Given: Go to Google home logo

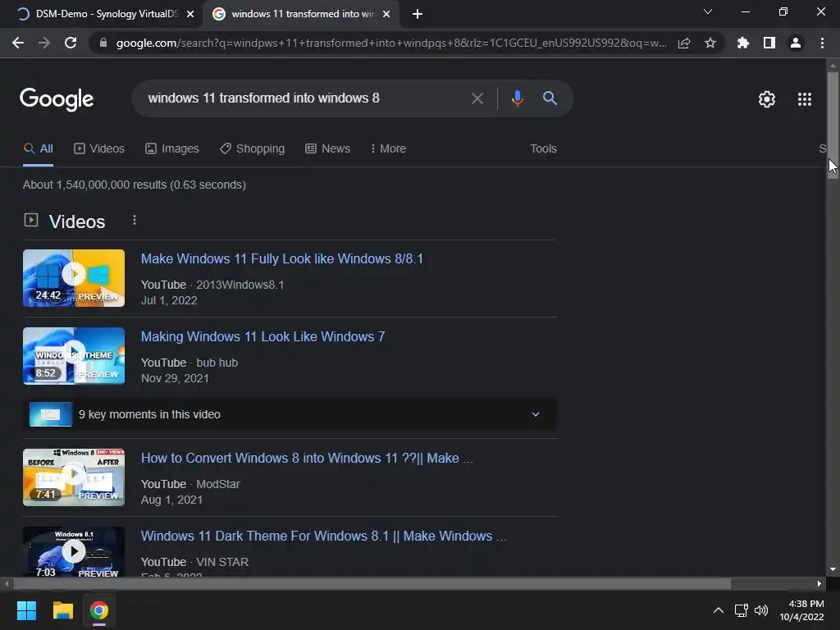Looking at the screenshot, I should [x=57, y=99].
